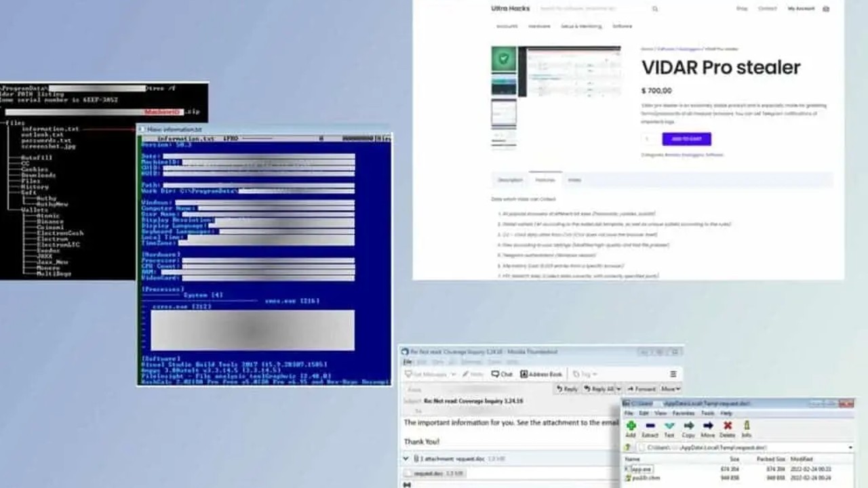The height and width of the screenshot is (488, 868).
Task: Open the Reply All dropdown arrow
Action: coord(619,389)
